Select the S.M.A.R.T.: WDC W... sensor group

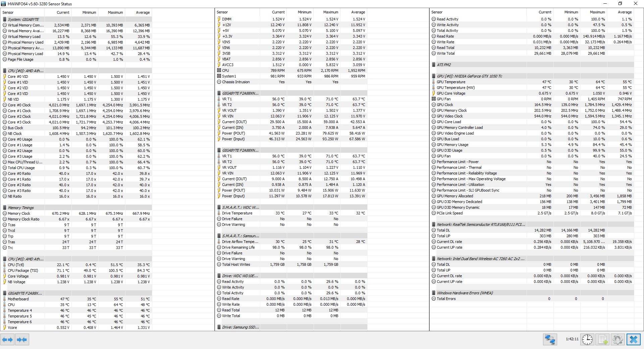292,207
